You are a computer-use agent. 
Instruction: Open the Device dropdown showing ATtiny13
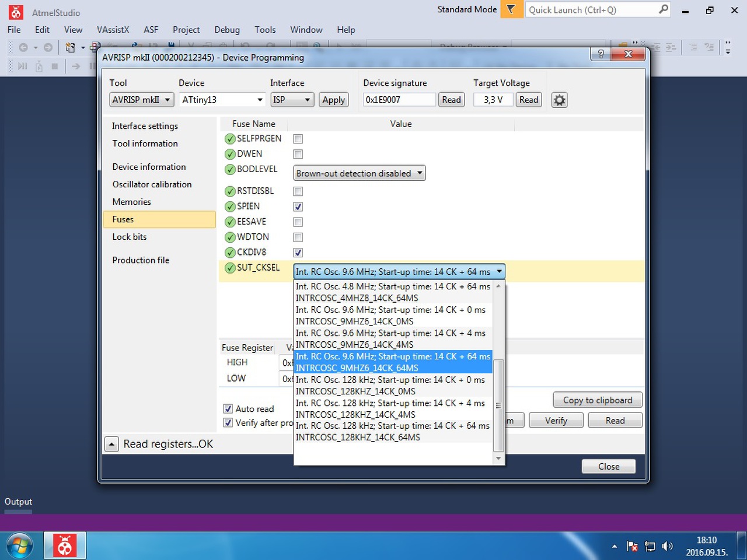tap(222, 100)
